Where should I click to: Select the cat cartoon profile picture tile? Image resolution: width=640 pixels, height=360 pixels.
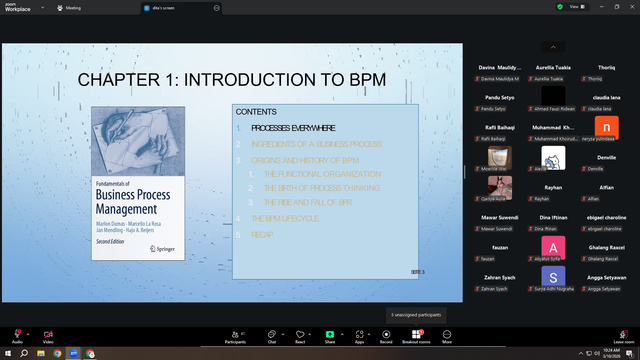553,158
